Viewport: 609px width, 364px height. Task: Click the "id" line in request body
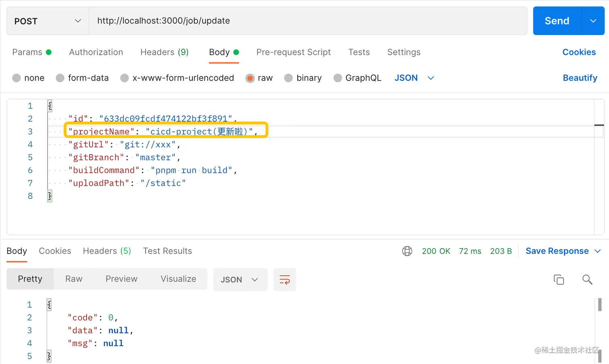click(x=153, y=119)
